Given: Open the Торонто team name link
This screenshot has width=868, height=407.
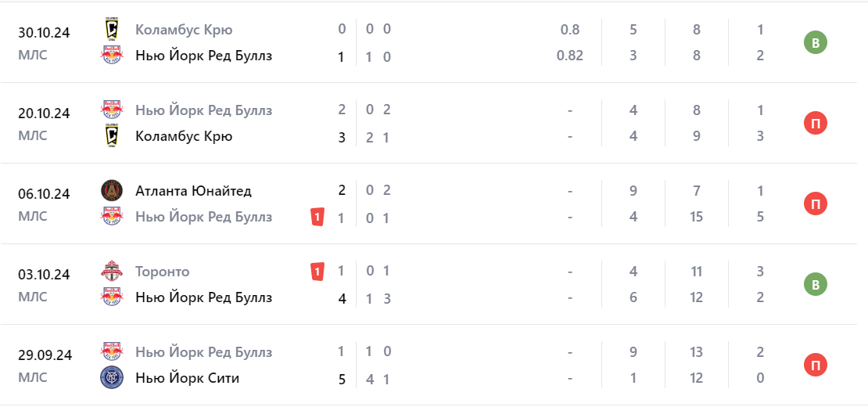Looking at the screenshot, I should pos(163,272).
